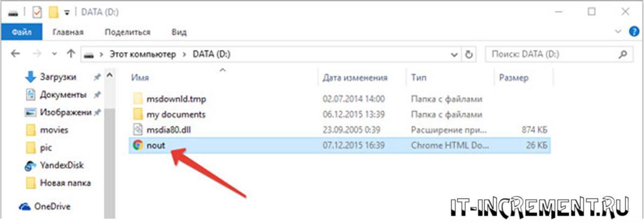Navigate back with the left arrow
The width and height of the screenshot is (644, 223).
(x=15, y=55)
